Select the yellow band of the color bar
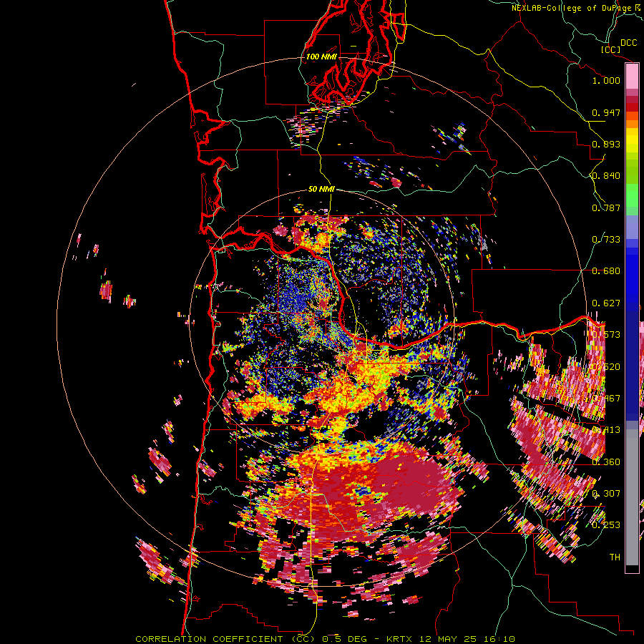 click(632, 140)
